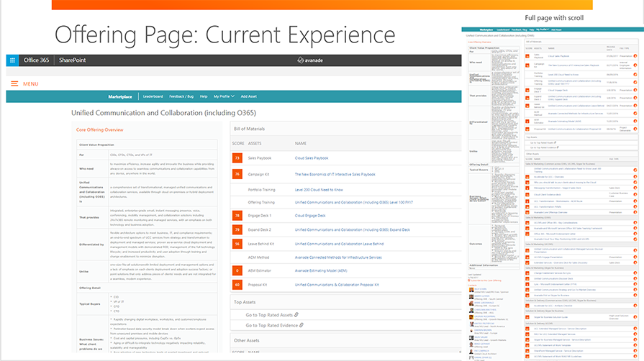Image resolution: width=644 pixels, height=361 pixels.
Task: Click the score 56 badge for Leave Behind Kit
Action: (x=237, y=244)
